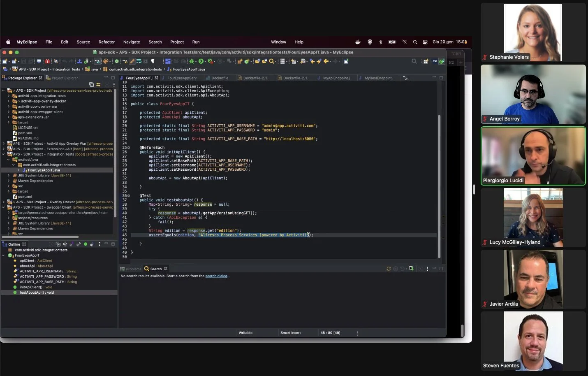Click Package Explorer horizontal scrollbar

pos(40,237)
